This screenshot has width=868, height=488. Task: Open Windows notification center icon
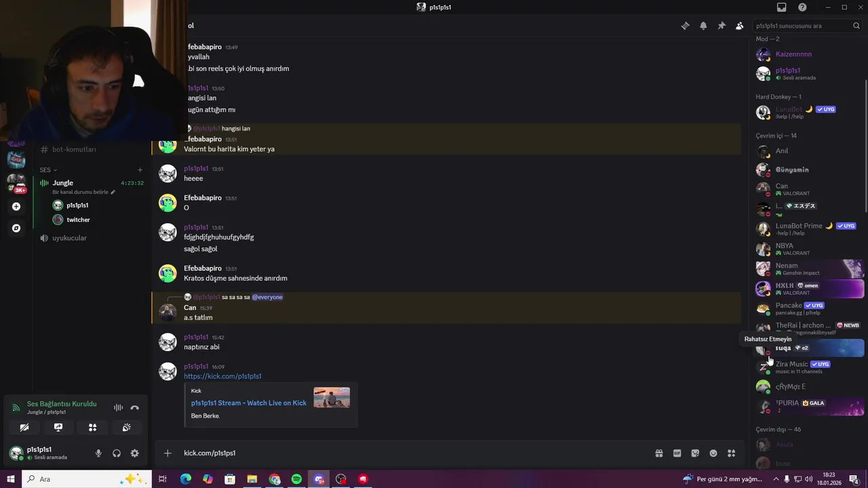pyautogui.click(x=854, y=479)
